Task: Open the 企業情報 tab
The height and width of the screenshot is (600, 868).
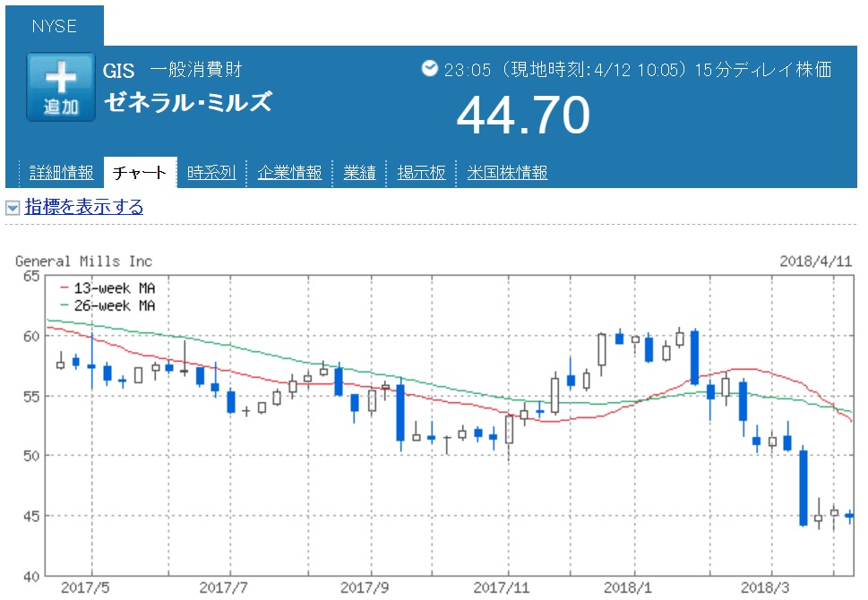Action: pyautogui.click(x=289, y=173)
